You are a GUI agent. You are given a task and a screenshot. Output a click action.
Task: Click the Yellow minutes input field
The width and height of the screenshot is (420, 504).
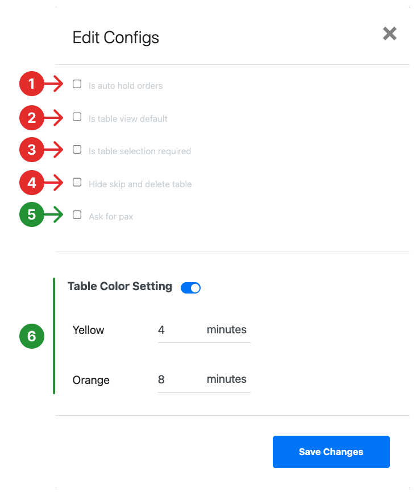[204, 330]
